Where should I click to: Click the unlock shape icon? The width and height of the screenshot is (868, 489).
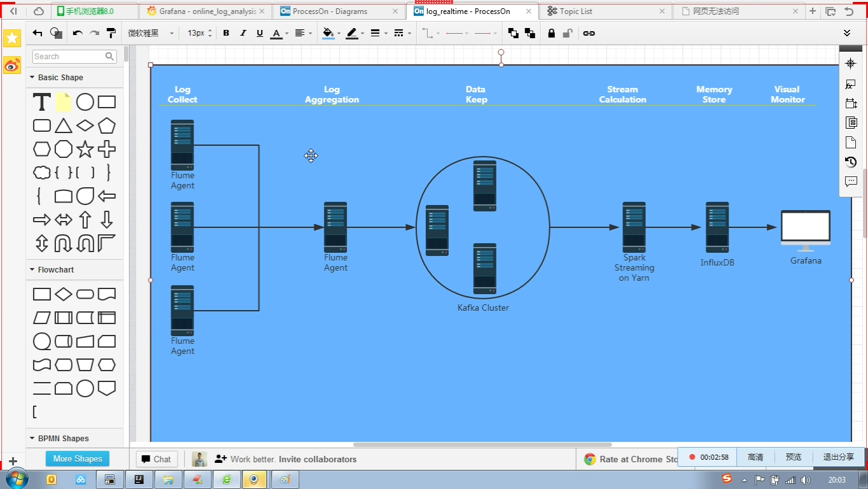pos(568,33)
